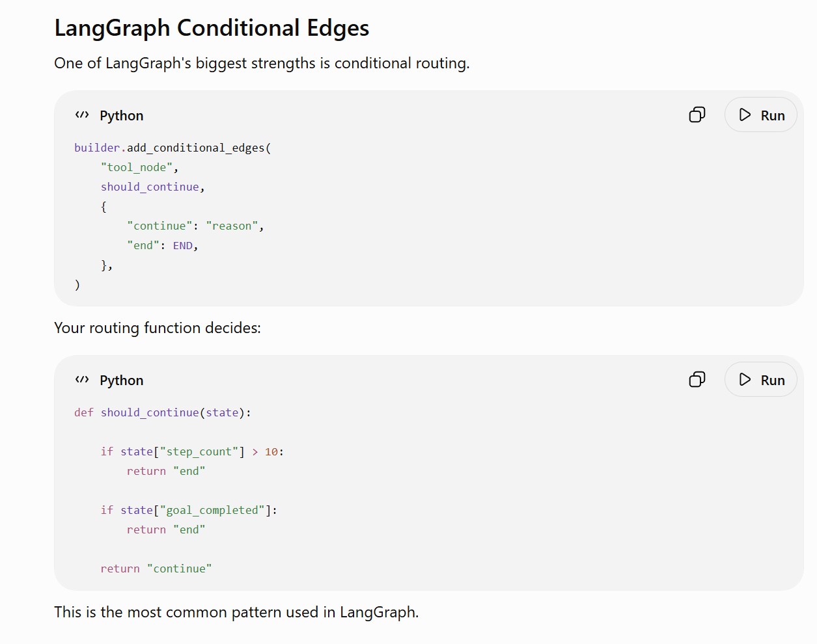Click the "most common pattern" closing sentence
This screenshot has height=644, width=817.
(x=236, y=612)
